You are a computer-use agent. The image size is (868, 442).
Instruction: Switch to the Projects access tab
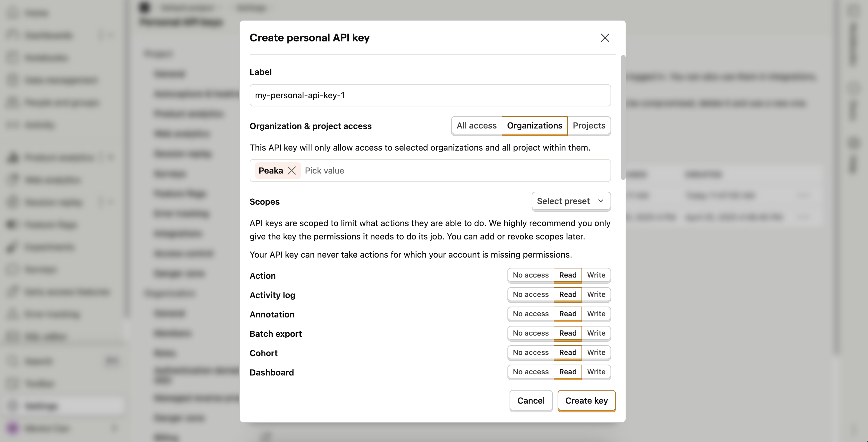(x=589, y=125)
